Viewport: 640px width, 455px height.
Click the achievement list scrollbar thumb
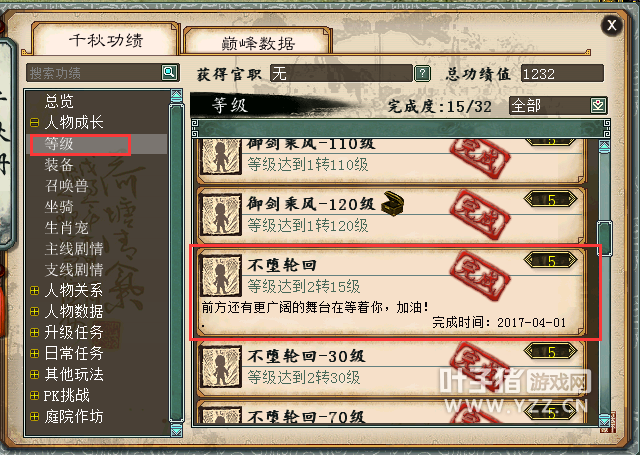pos(604,238)
